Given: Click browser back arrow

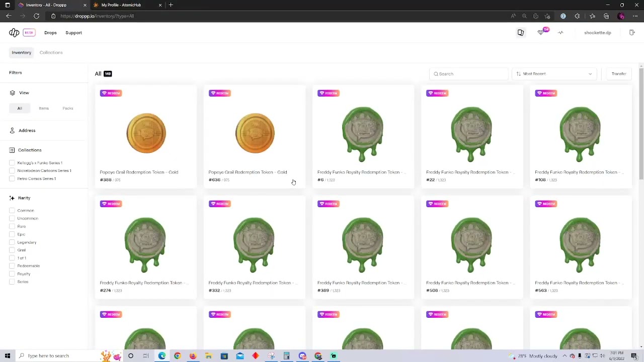Looking at the screenshot, I should pyautogui.click(x=9, y=16).
